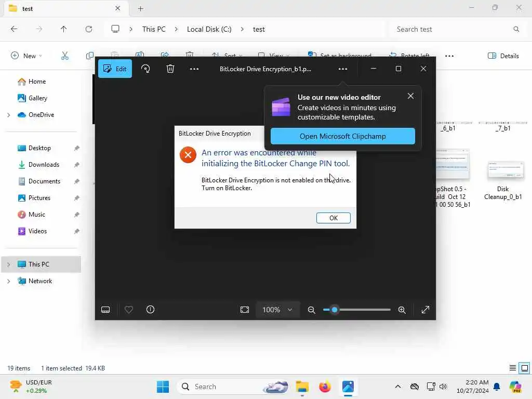Show hidden system tray icons
This screenshot has height=399, width=532.
tap(398, 387)
